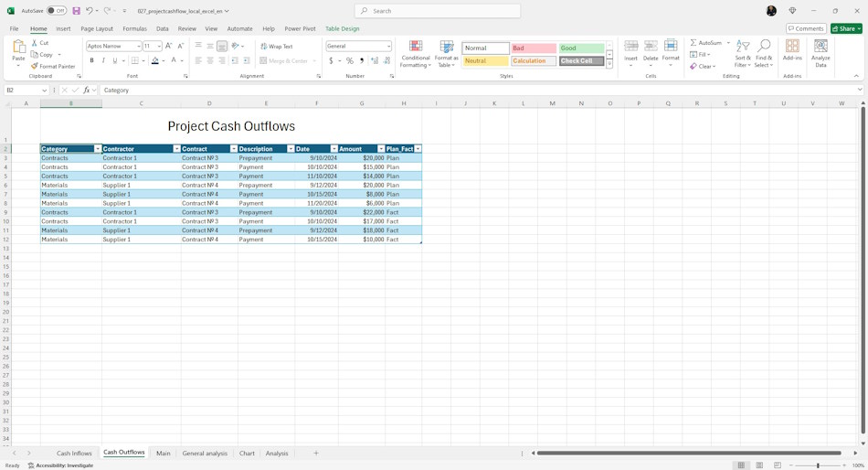868x470 pixels.
Task: Open the Description column filter dropdown
Action: (x=291, y=148)
